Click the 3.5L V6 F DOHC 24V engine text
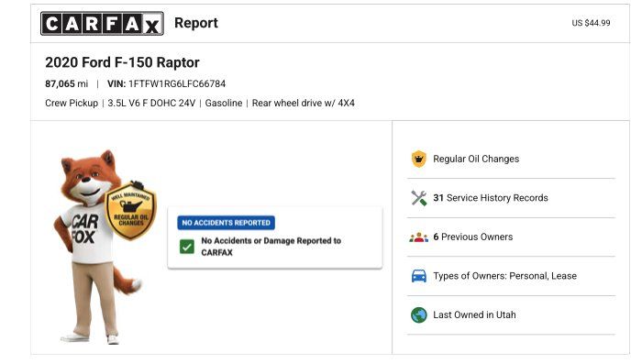 pyautogui.click(x=151, y=104)
